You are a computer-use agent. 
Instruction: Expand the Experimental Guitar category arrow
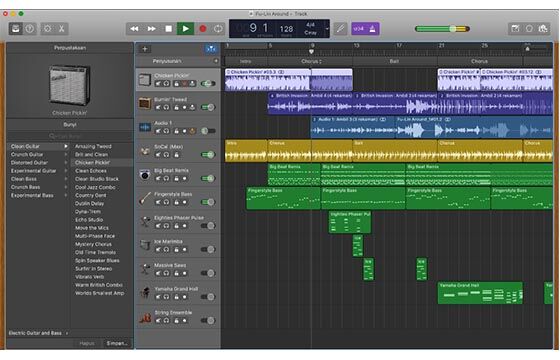tap(66, 171)
